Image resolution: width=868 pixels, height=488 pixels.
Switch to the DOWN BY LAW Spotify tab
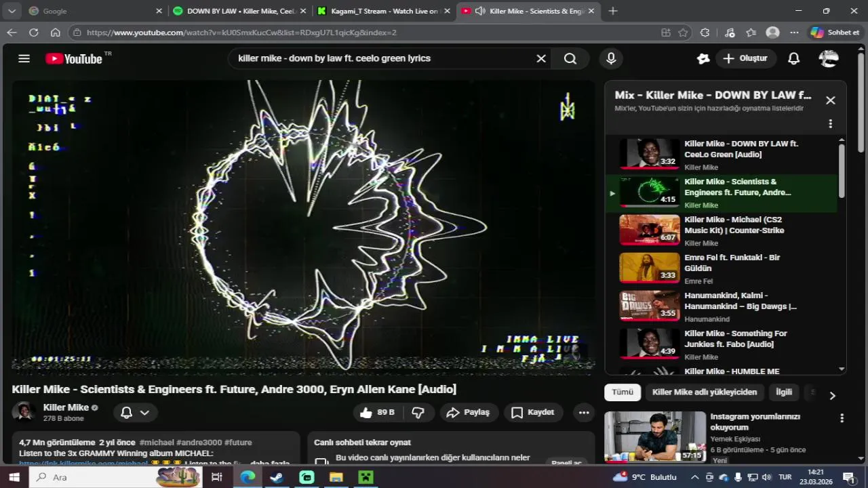(239, 11)
